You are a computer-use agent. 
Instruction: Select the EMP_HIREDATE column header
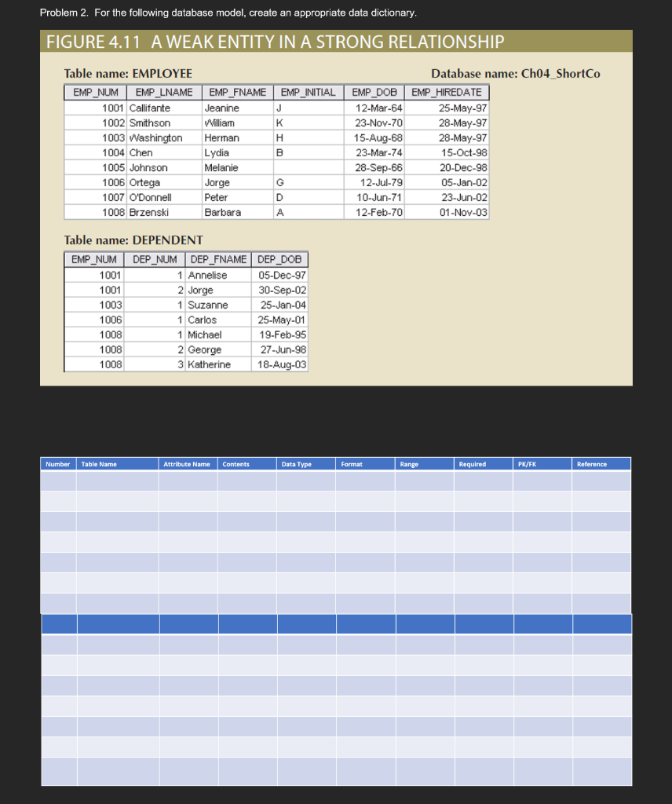pyautogui.click(x=447, y=93)
